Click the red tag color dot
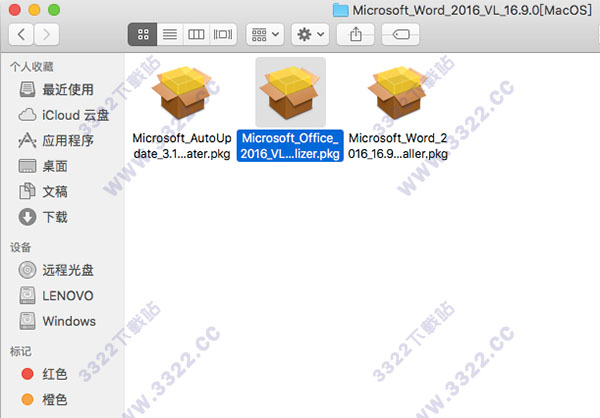 28,374
